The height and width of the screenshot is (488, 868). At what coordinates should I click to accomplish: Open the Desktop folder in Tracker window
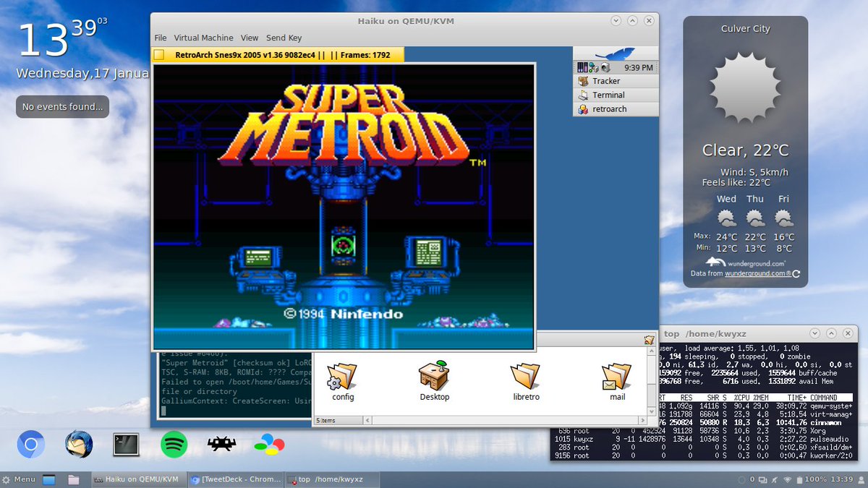tap(434, 382)
